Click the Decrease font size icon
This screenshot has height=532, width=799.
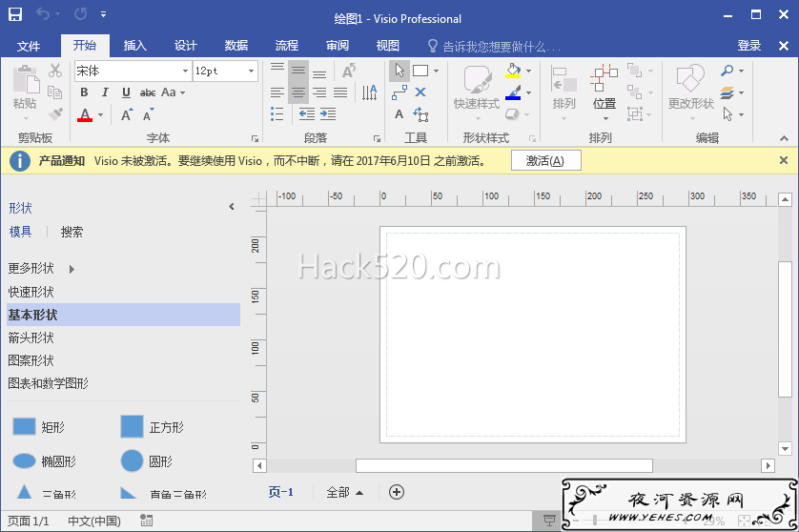pyautogui.click(x=149, y=114)
